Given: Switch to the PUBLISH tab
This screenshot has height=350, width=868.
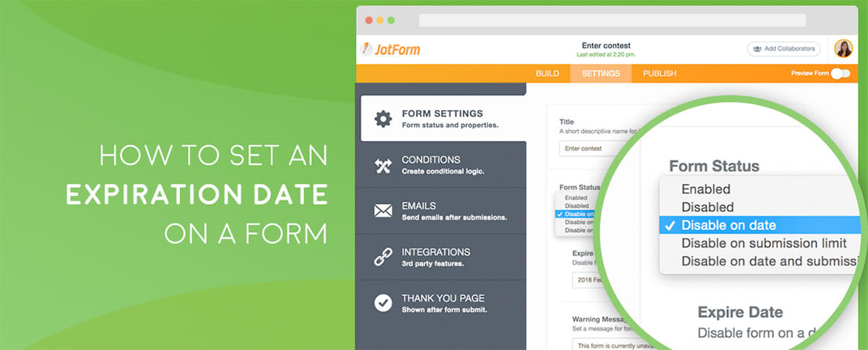Looking at the screenshot, I should [x=660, y=73].
